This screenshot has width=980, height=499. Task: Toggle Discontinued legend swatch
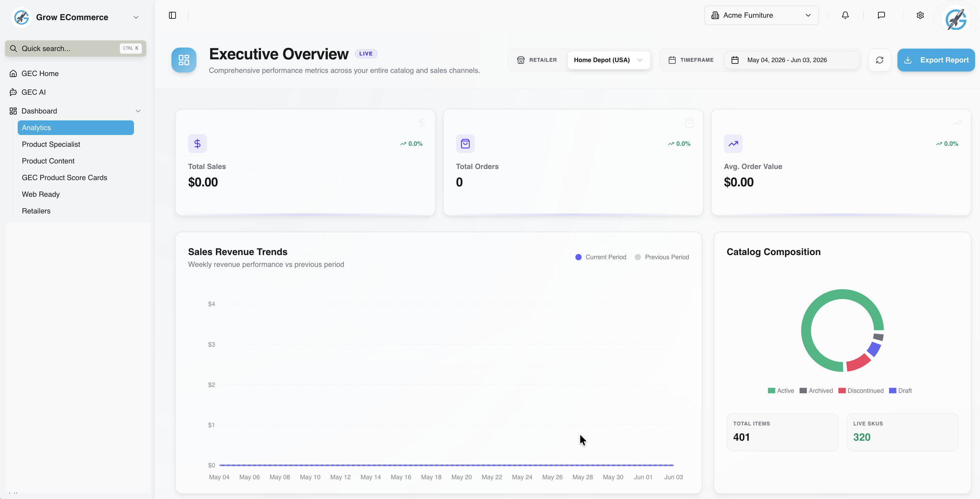coord(842,391)
